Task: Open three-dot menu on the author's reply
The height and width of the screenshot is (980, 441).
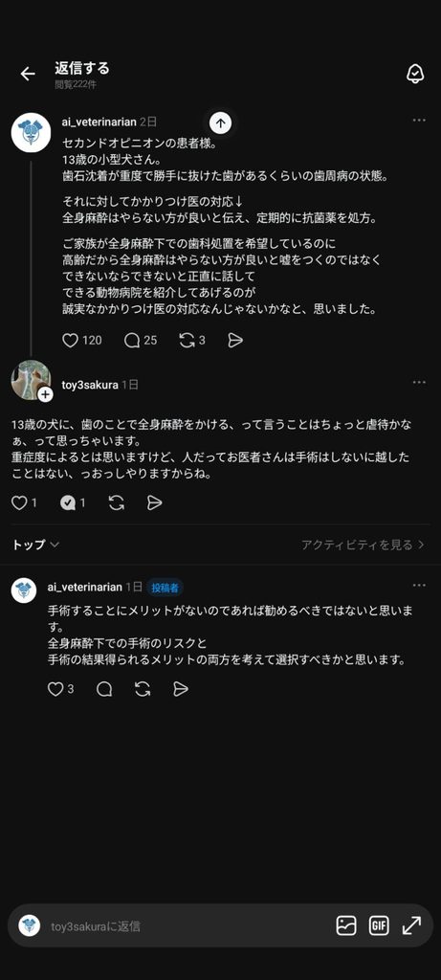Action: [419, 585]
